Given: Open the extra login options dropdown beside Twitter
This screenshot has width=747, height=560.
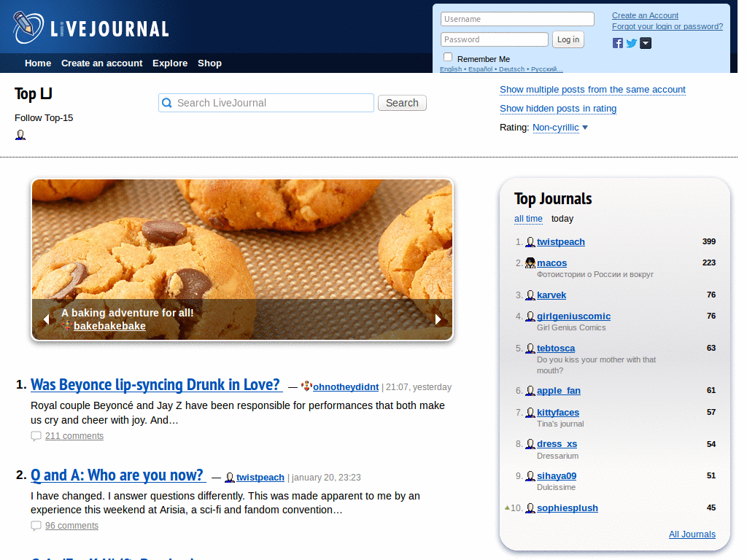Looking at the screenshot, I should tap(645, 43).
